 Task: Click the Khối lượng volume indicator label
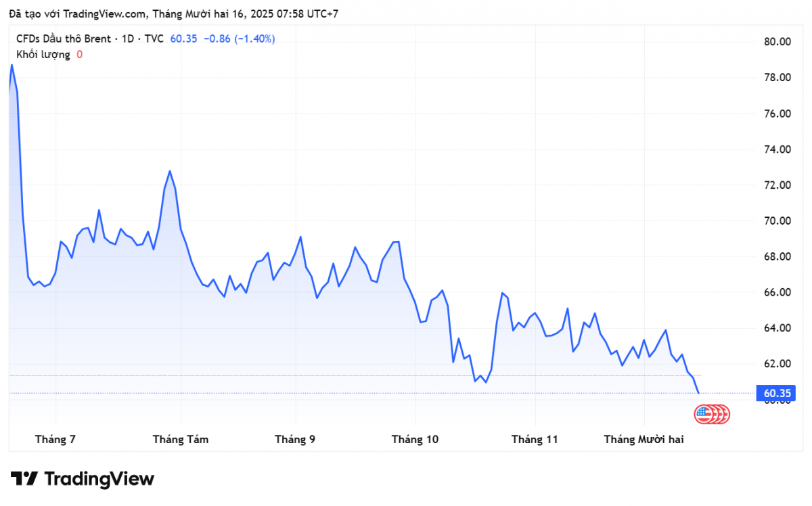pos(43,54)
